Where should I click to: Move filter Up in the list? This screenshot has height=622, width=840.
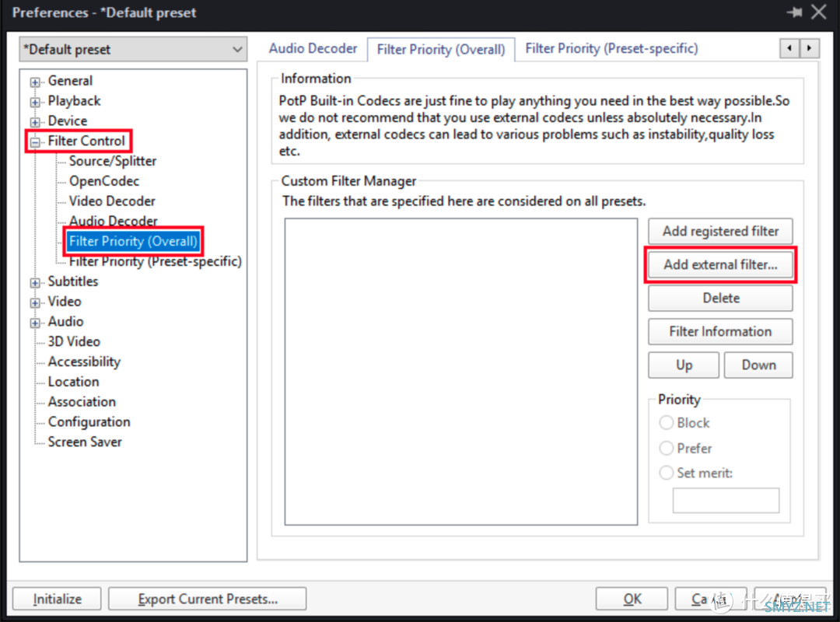click(x=684, y=365)
